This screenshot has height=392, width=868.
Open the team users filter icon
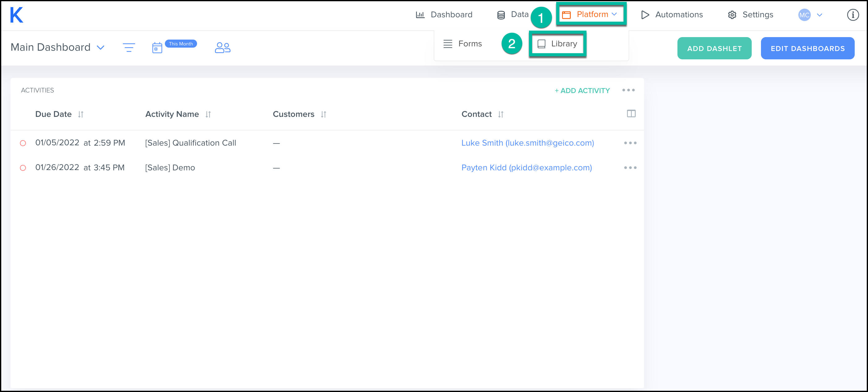tap(222, 48)
